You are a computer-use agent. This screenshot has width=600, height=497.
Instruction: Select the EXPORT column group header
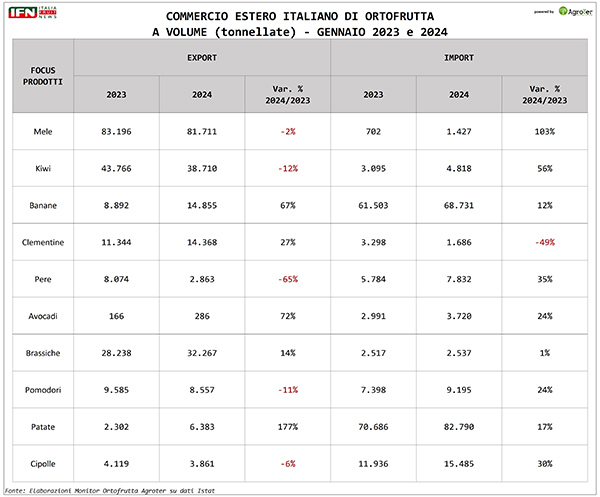(x=202, y=58)
